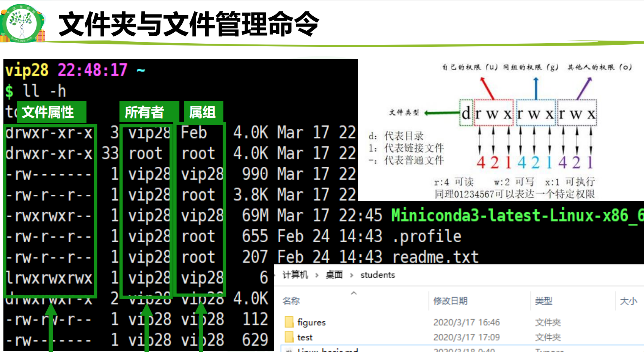Click the w:2 可写 note
Screen dimensions: 644x352
coord(514,182)
